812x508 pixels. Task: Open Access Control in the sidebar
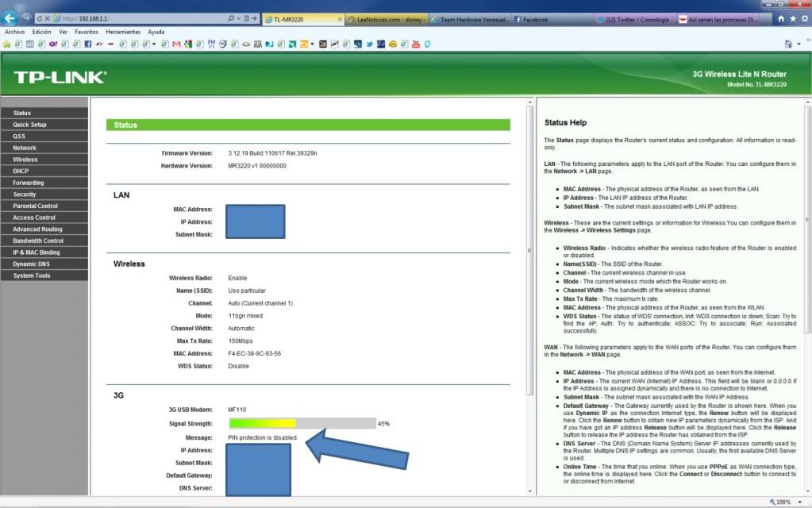(x=44, y=217)
